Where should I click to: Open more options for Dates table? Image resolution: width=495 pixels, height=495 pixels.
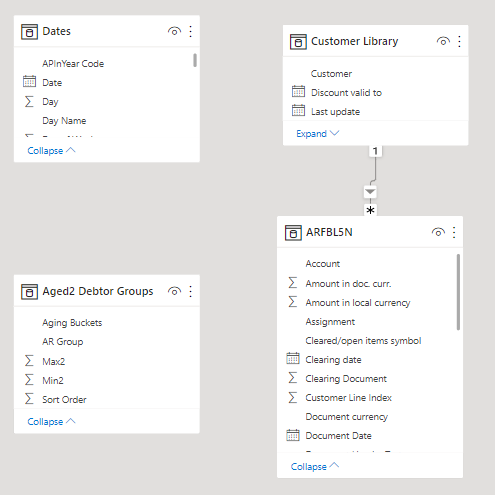(x=191, y=31)
